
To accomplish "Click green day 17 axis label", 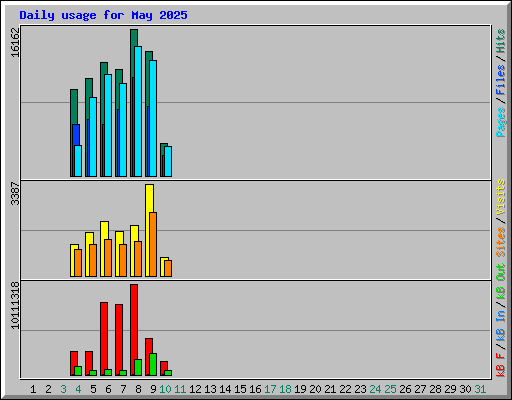I will pyautogui.click(x=270, y=389).
